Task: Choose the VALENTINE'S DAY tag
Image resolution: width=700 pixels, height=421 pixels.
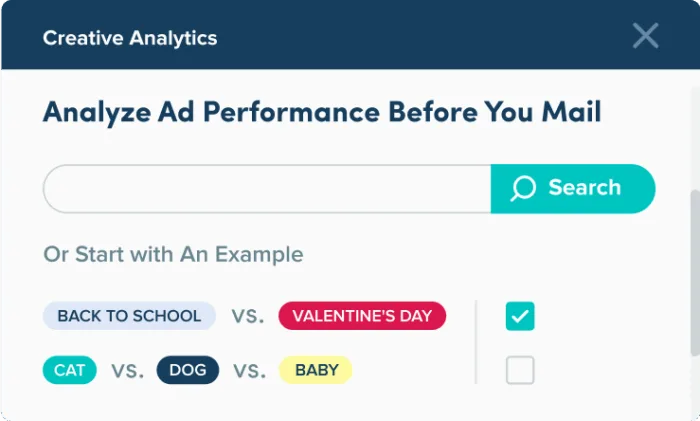Action: tap(362, 316)
